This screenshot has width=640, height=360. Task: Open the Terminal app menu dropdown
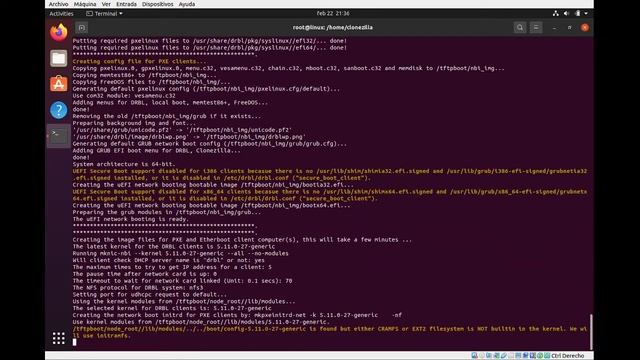click(x=104, y=13)
